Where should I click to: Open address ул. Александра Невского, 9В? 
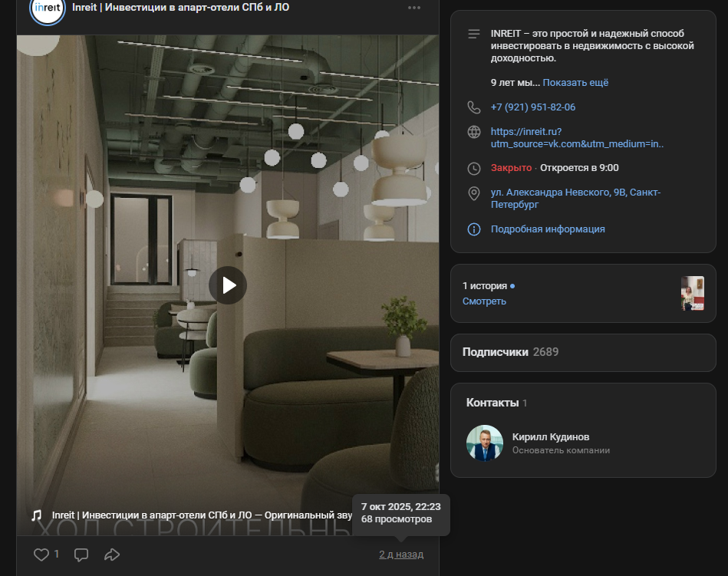coord(575,199)
